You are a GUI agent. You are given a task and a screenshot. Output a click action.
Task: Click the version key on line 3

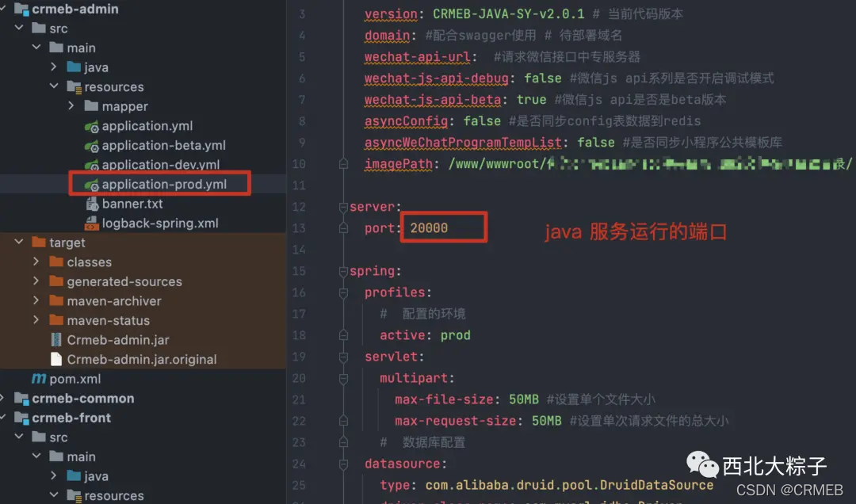[391, 14]
